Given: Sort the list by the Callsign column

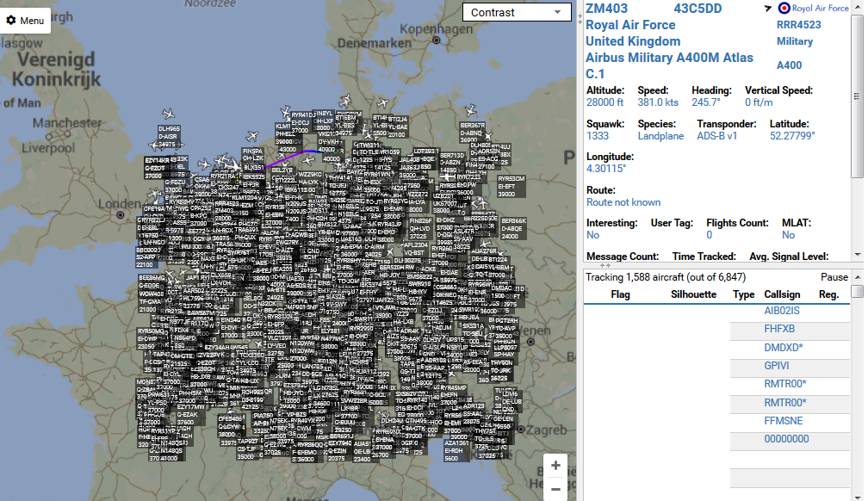Looking at the screenshot, I should (782, 294).
